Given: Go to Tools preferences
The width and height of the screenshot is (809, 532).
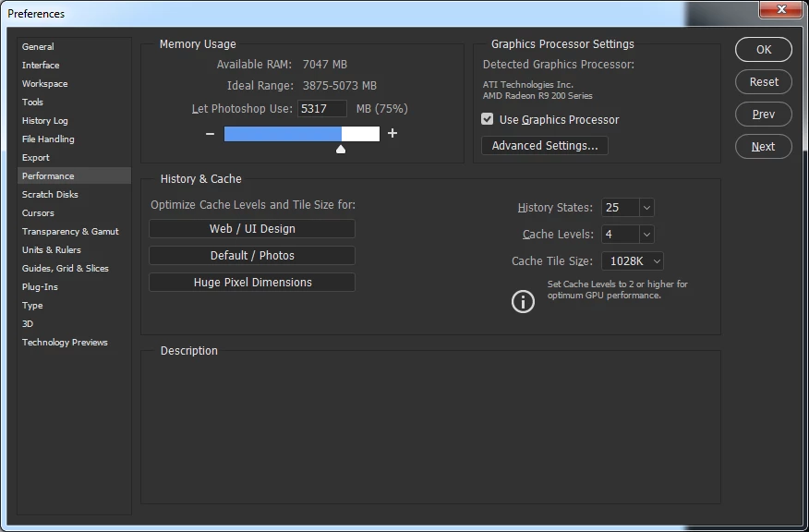Looking at the screenshot, I should click(74, 103).
